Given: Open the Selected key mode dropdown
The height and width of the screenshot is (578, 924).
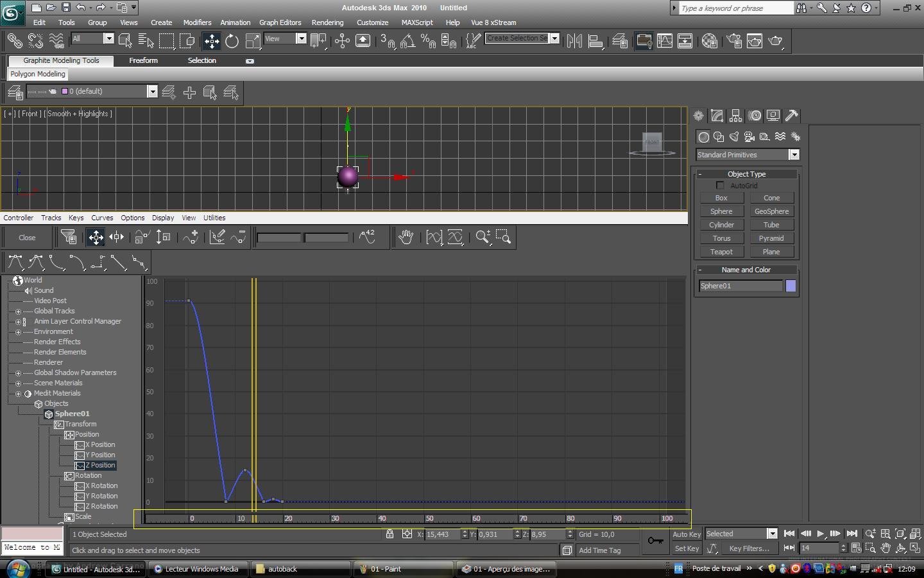Looking at the screenshot, I should [x=772, y=534].
